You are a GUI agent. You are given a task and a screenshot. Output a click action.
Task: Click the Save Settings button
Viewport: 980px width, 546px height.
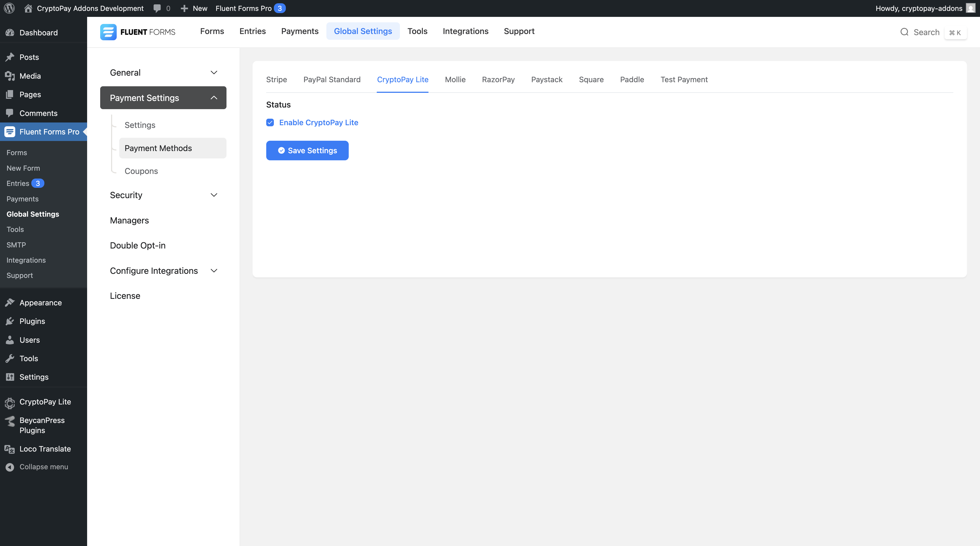tap(307, 151)
